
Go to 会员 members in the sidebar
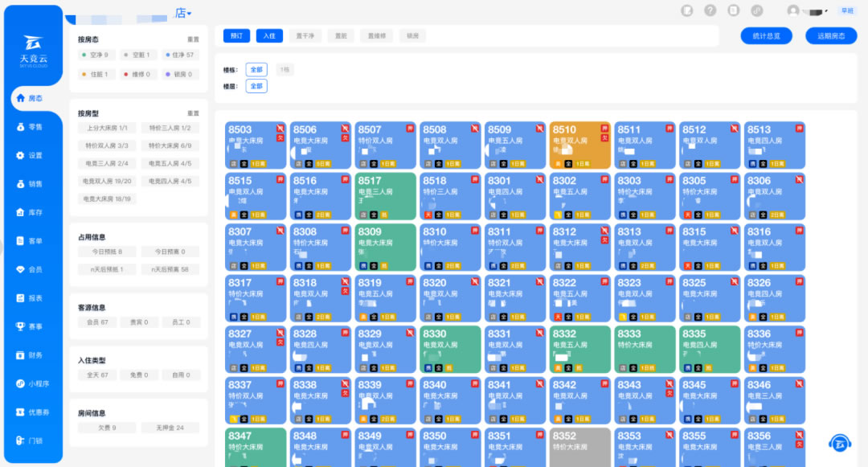tap(31, 269)
